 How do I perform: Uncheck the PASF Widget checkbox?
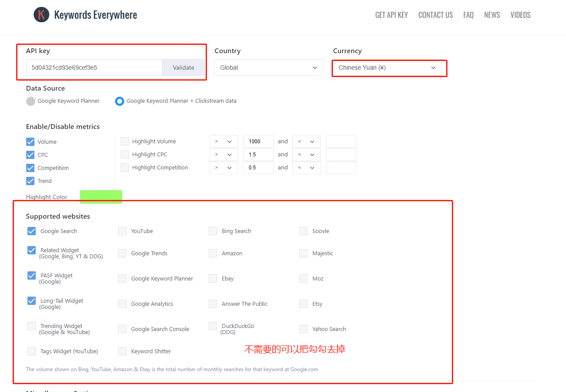pyautogui.click(x=31, y=275)
